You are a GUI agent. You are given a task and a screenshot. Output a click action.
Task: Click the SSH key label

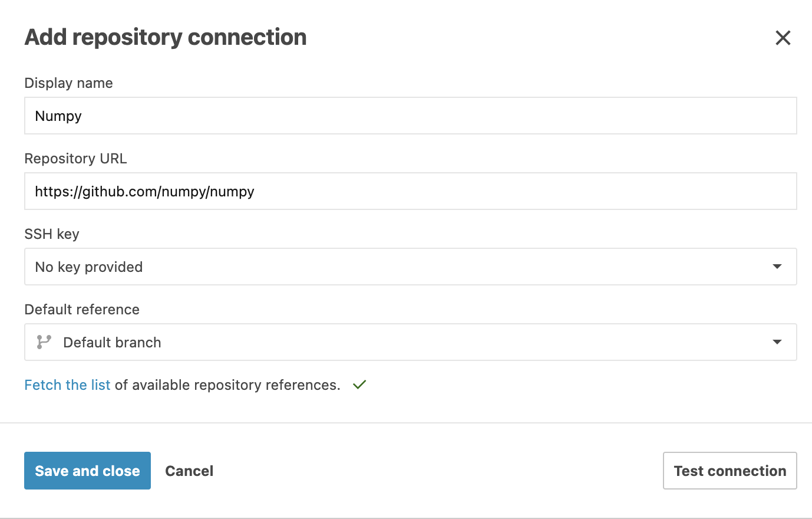pos(52,234)
